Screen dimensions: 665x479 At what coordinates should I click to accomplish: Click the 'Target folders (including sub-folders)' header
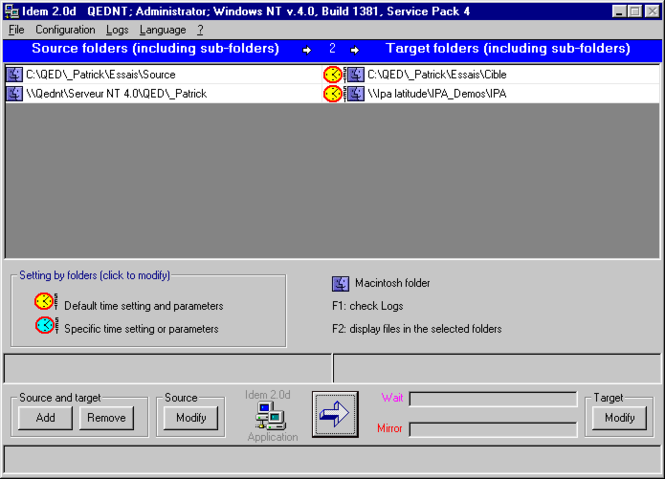pos(508,48)
